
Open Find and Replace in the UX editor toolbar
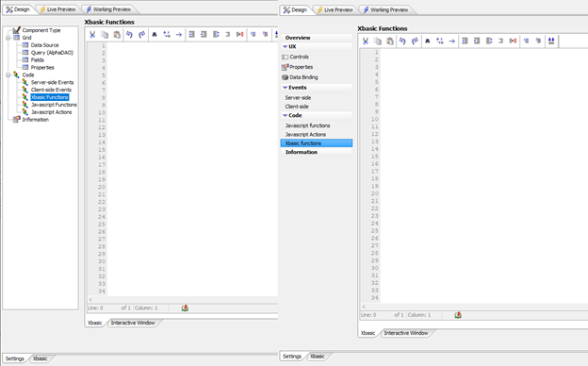pyautogui.click(x=439, y=41)
